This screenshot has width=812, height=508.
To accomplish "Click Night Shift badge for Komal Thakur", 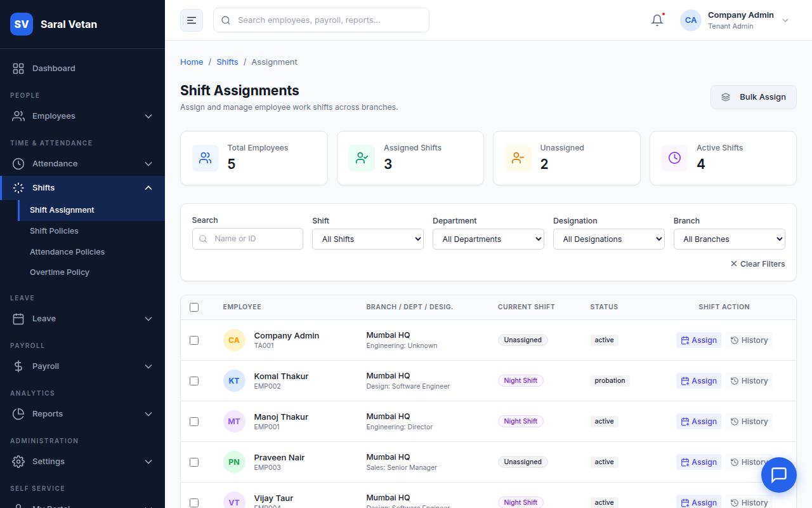I will point(521,381).
